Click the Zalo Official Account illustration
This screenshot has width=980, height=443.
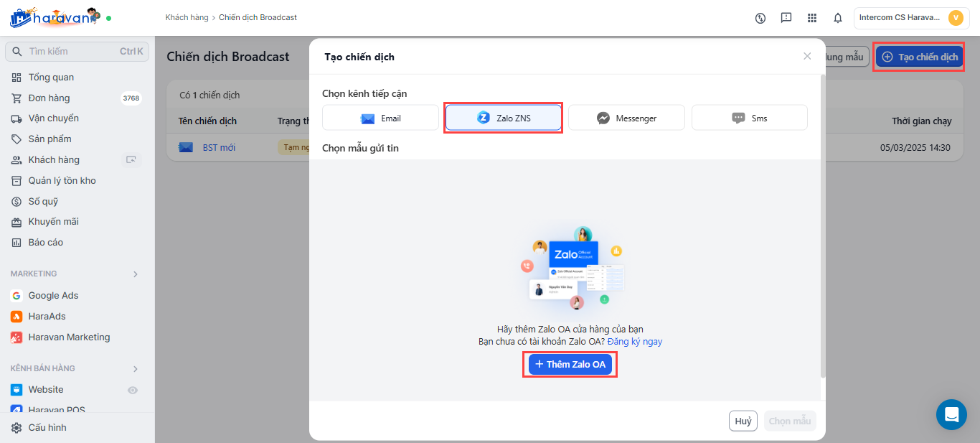coord(573,268)
